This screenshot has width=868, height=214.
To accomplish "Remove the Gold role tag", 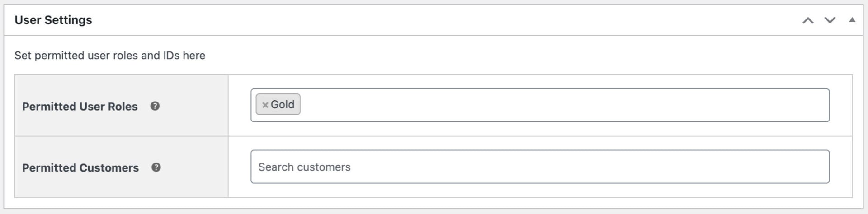I will [265, 105].
